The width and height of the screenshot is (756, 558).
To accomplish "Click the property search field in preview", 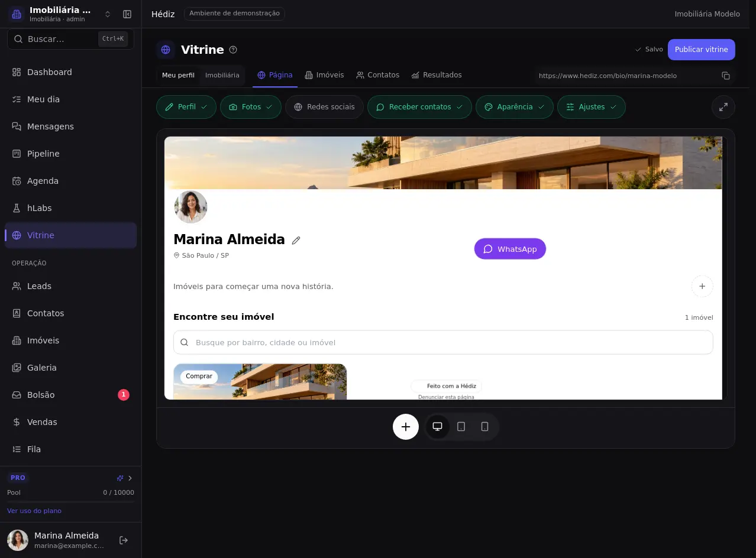I will pos(443,342).
